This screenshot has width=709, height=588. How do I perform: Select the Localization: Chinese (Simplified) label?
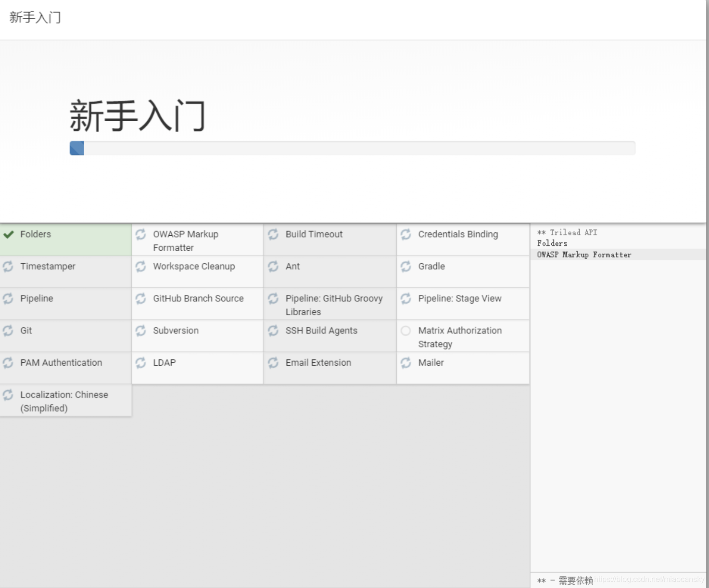point(64,401)
